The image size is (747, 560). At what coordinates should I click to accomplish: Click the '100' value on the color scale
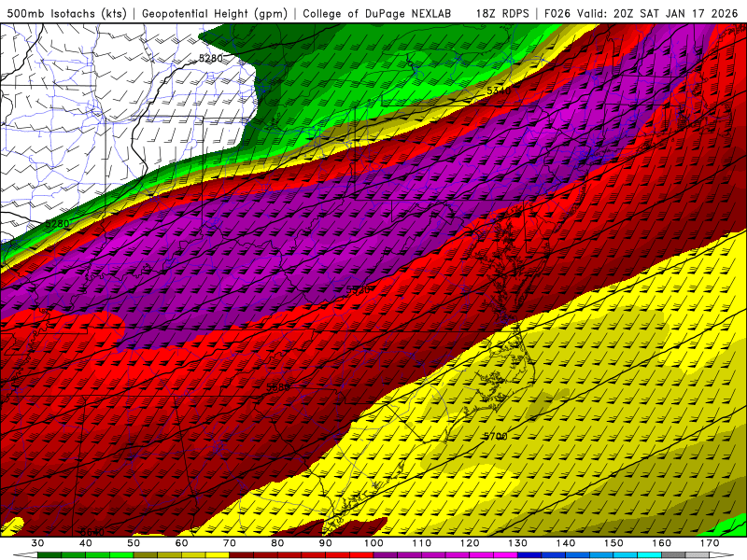point(373,543)
